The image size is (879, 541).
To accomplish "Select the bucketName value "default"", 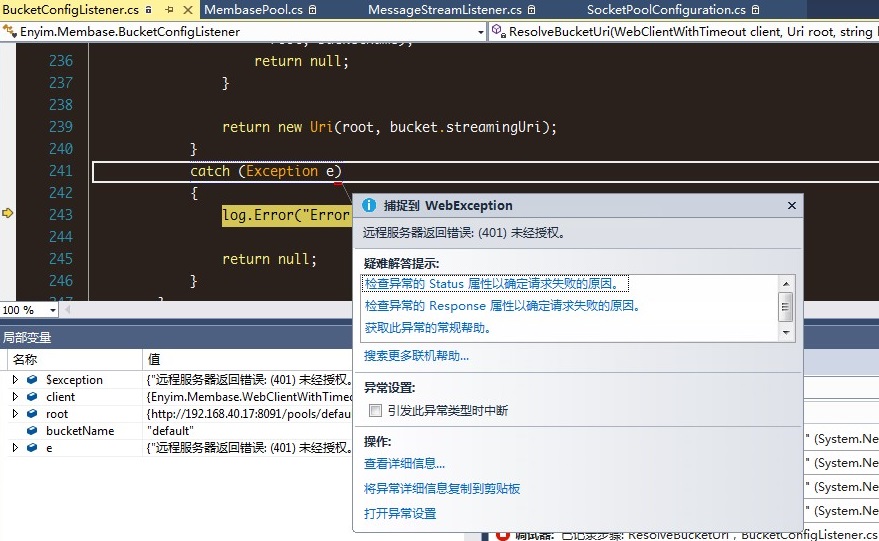I will (170, 431).
